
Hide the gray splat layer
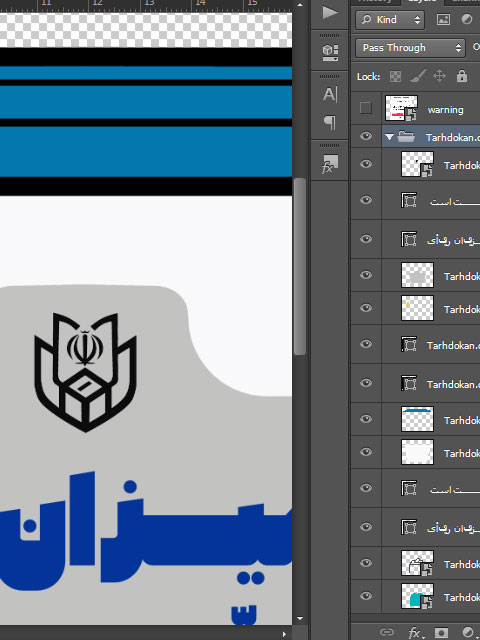tap(366, 275)
